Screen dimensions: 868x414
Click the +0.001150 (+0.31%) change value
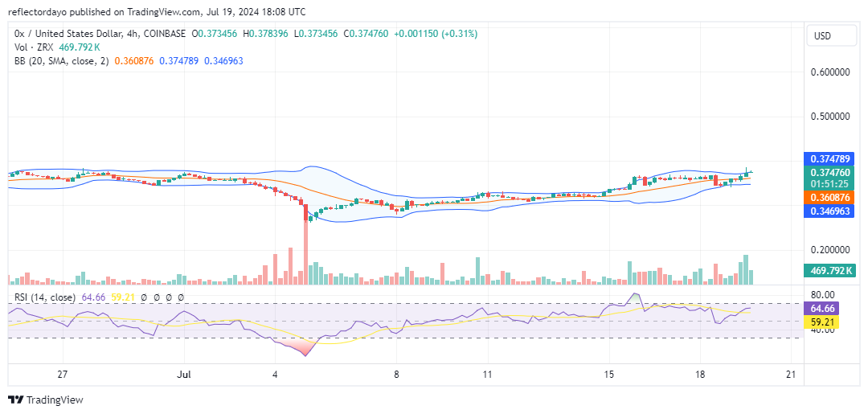(435, 34)
